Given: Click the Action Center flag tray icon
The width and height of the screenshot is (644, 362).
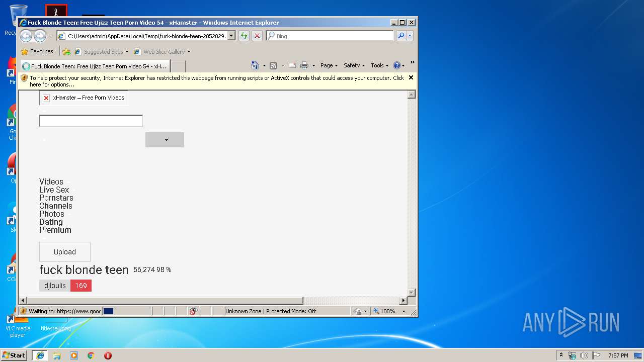Looking at the screenshot, I should [596, 355].
